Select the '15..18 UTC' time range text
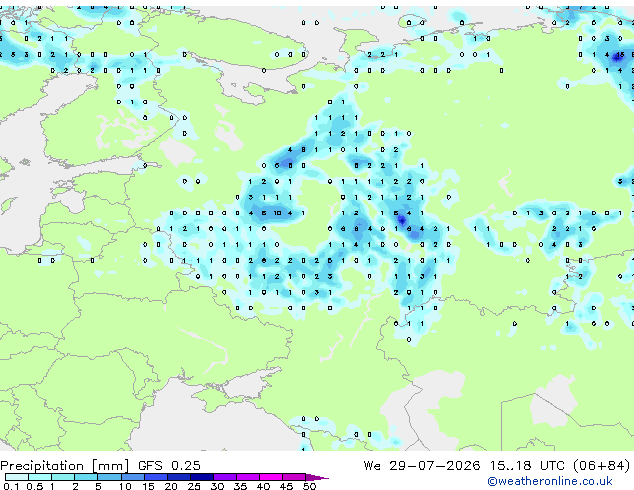The height and width of the screenshot is (490, 634). pyautogui.click(x=527, y=465)
